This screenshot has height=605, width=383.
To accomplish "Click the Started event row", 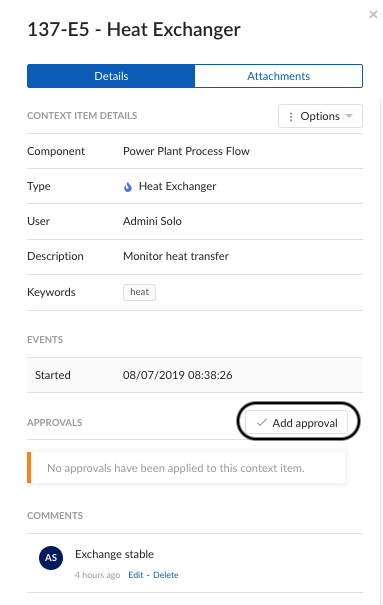I will (x=195, y=375).
